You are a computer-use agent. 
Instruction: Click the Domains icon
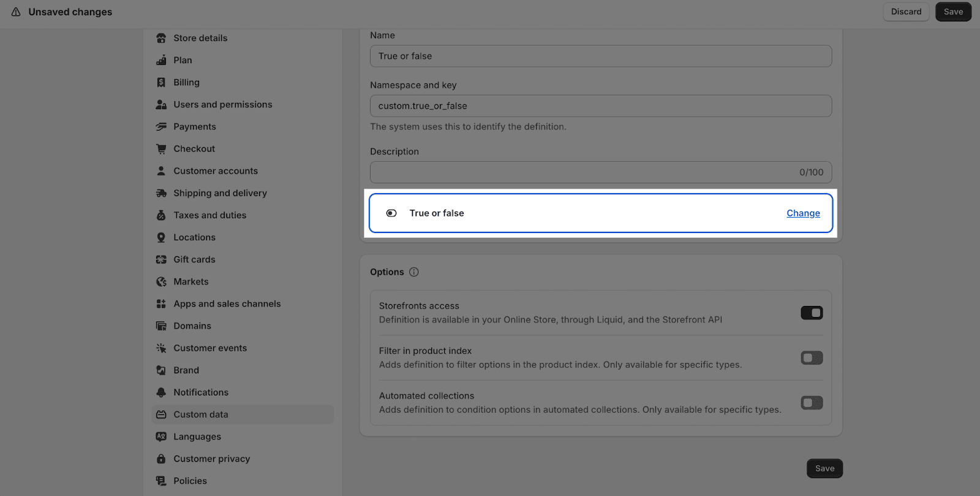[x=161, y=326]
